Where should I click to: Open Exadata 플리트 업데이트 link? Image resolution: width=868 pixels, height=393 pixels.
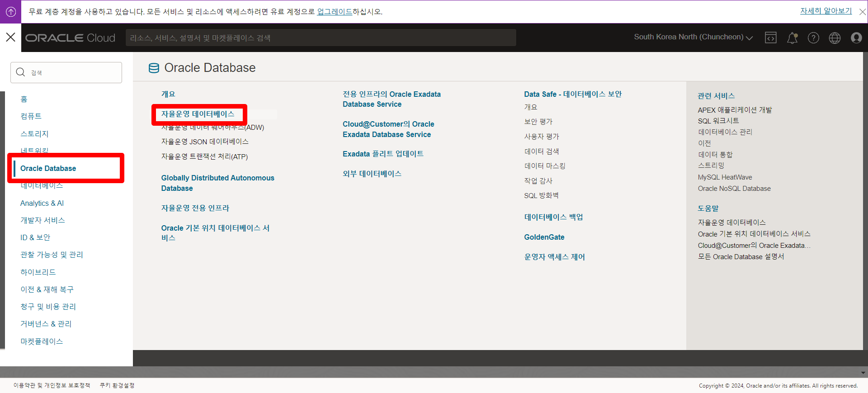[x=383, y=154]
